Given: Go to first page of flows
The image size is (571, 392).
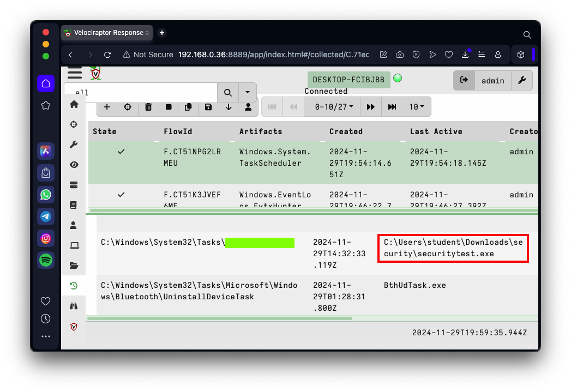Looking at the screenshot, I should click(x=272, y=107).
